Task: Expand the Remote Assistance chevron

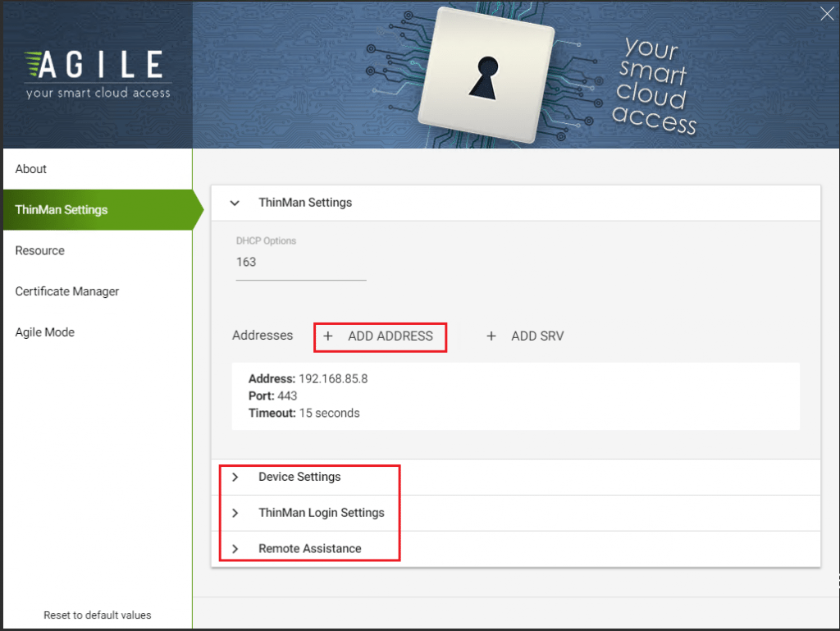Action: pos(235,549)
